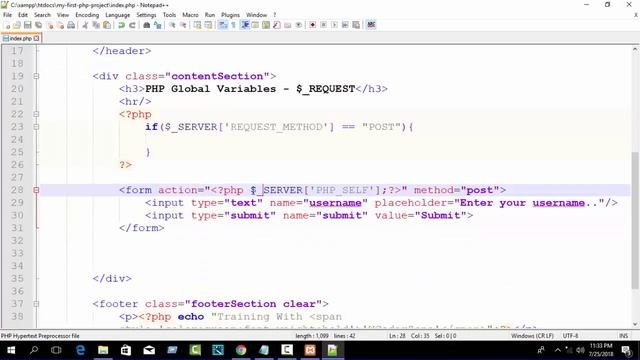The height and width of the screenshot is (360, 640).
Task: Zoom in using the toolbar magnifier
Action: (x=172, y=25)
